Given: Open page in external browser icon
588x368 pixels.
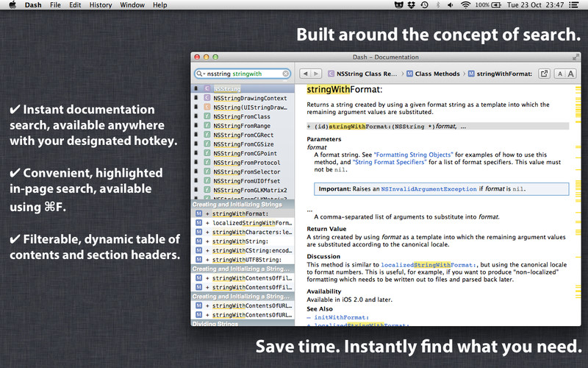Looking at the screenshot, I should [x=544, y=74].
